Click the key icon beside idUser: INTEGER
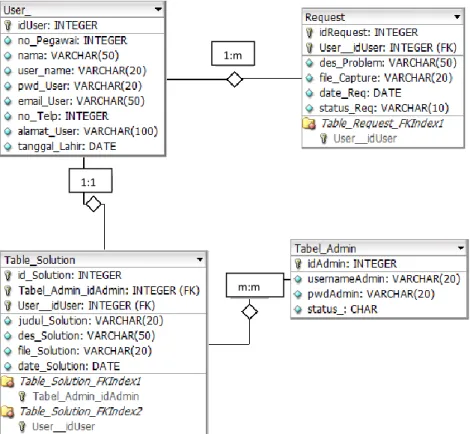The width and height of the screenshot is (470, 434). [x=8, y=25]
